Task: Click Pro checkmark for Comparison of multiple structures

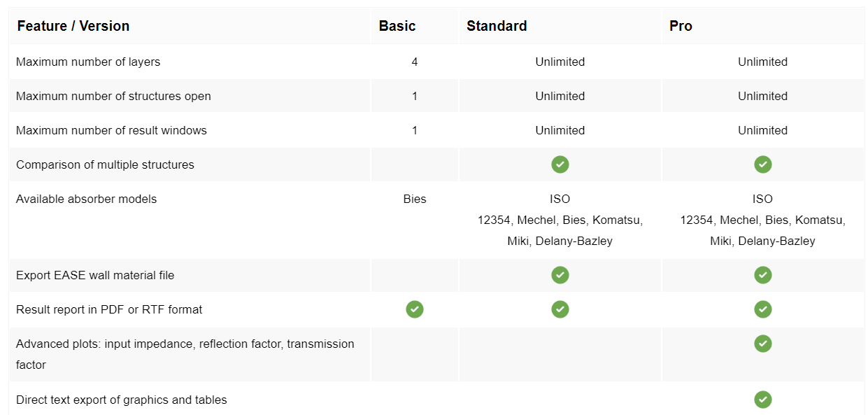Action: tap(762, 164)
